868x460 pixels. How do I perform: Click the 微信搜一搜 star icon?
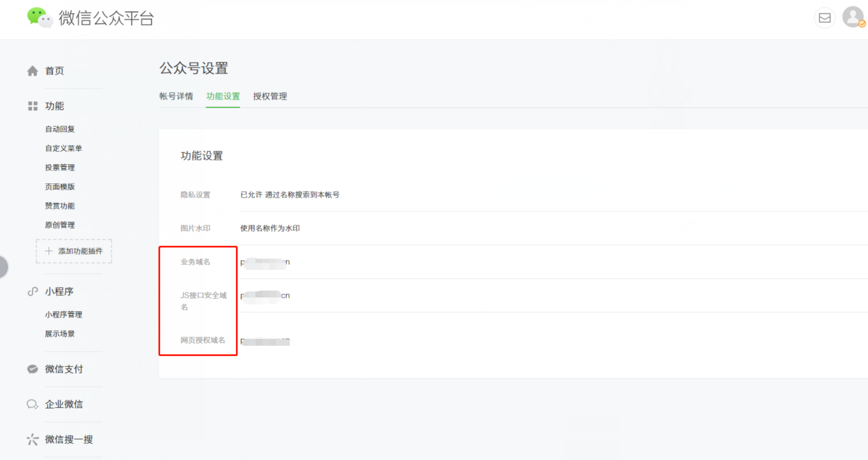pyautogui.click(x=33, y=440)
